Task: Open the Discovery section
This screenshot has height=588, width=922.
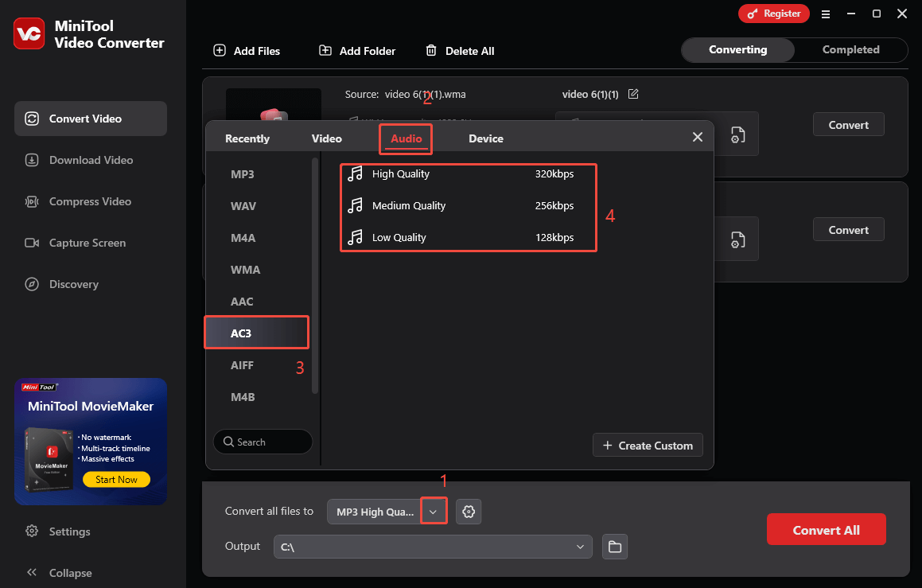Action: point(91,285)
